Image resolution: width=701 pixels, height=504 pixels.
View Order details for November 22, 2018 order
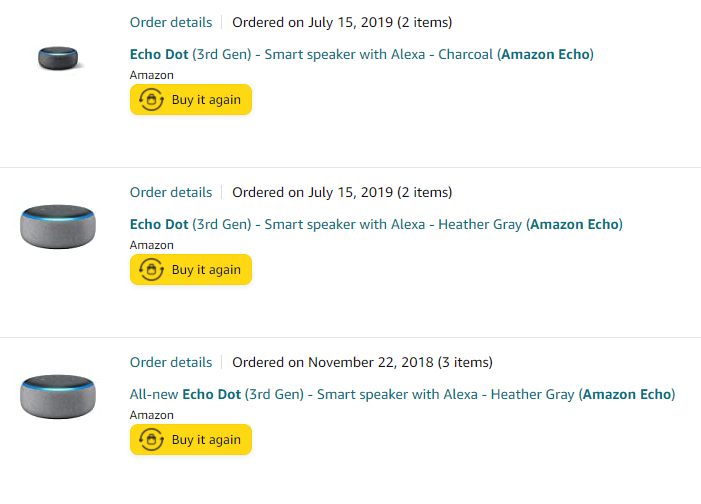click(171, 362)
